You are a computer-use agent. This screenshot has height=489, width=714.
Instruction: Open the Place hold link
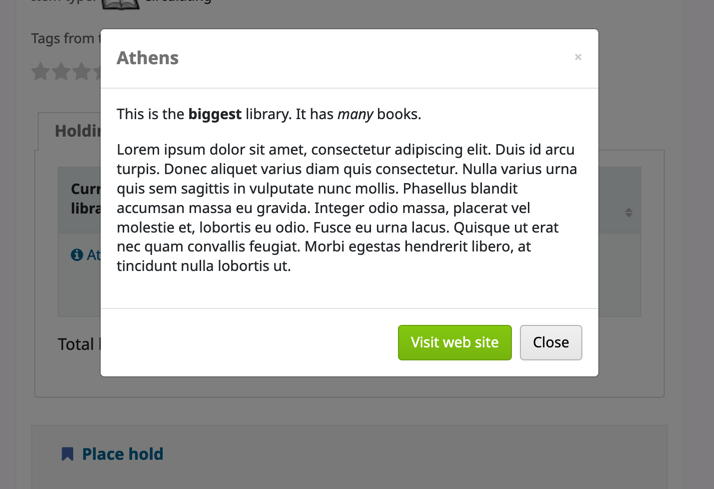pos(122,454)
